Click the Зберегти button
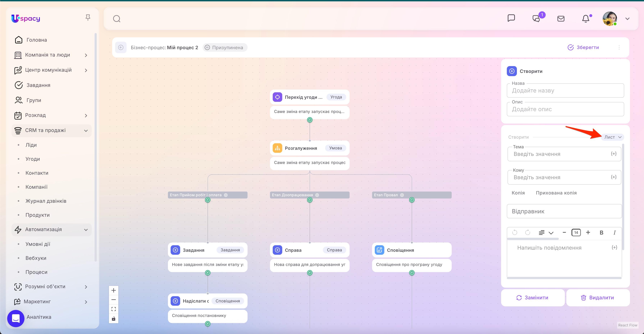Screen dimensions: 644x334 pos(584,47)
